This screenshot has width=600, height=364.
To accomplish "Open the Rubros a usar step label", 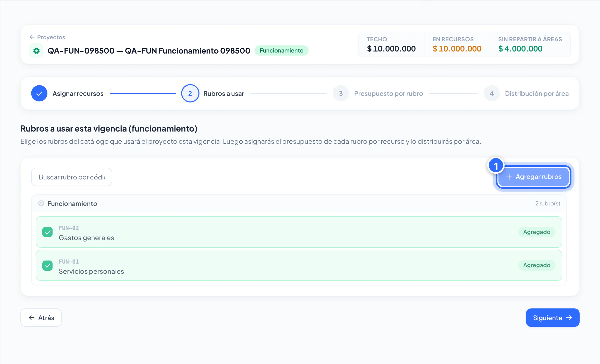I will (224, 94).
